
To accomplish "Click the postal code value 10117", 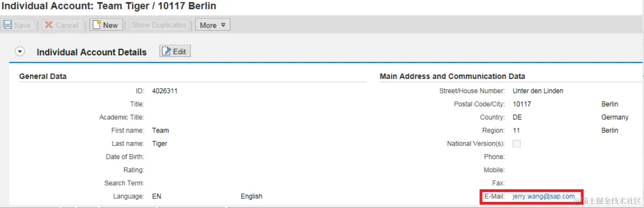I will [522, 104].
